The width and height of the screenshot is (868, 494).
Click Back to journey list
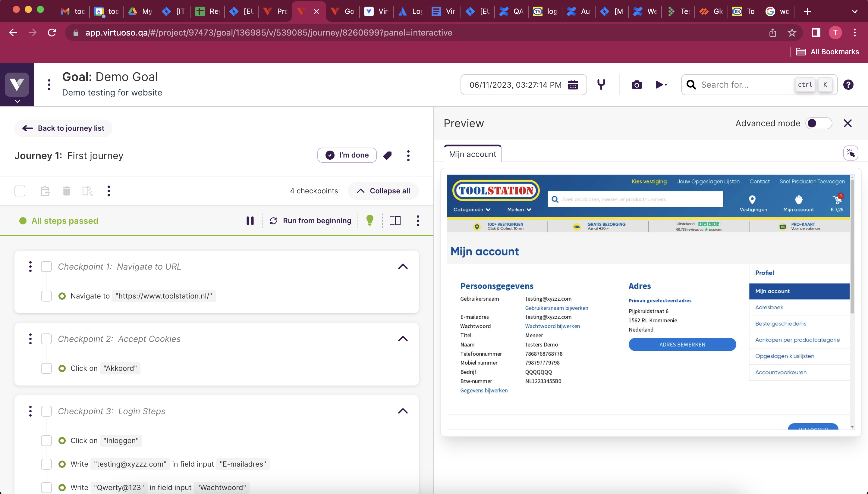[64, 128]
